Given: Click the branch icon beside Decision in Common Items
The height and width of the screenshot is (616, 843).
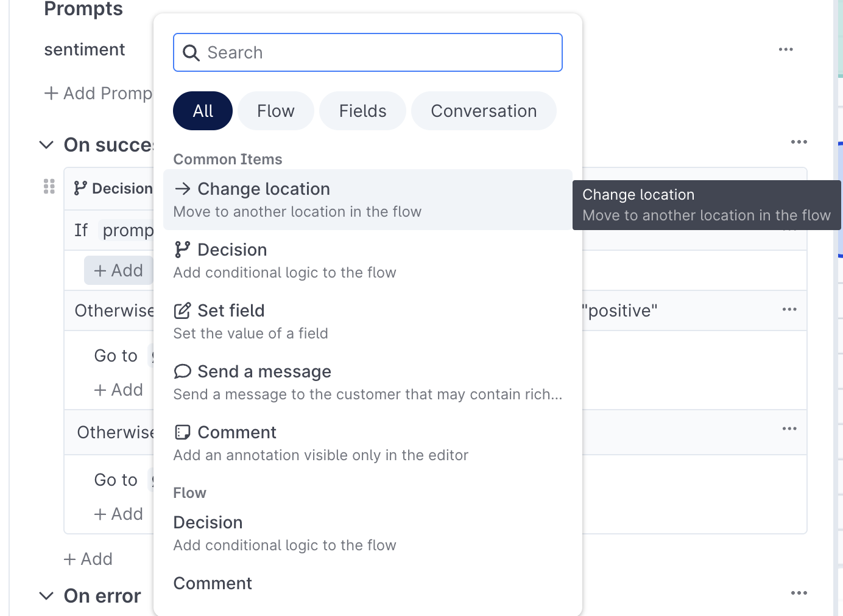Looking at the screenshot, I should tap(182, 250).
